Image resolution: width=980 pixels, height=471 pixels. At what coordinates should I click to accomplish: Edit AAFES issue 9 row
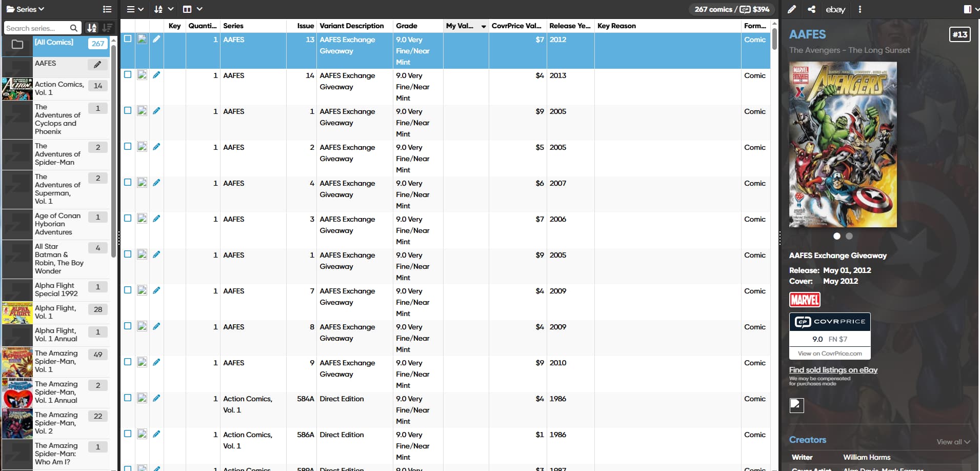(156, 362)
